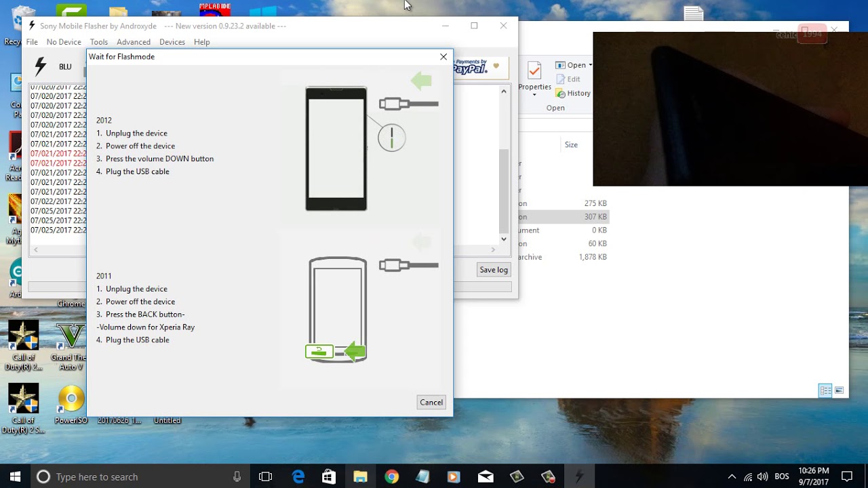Click log horizontal scroll right arrow
This screenshot has height=488, width=868.
[493, 249]
